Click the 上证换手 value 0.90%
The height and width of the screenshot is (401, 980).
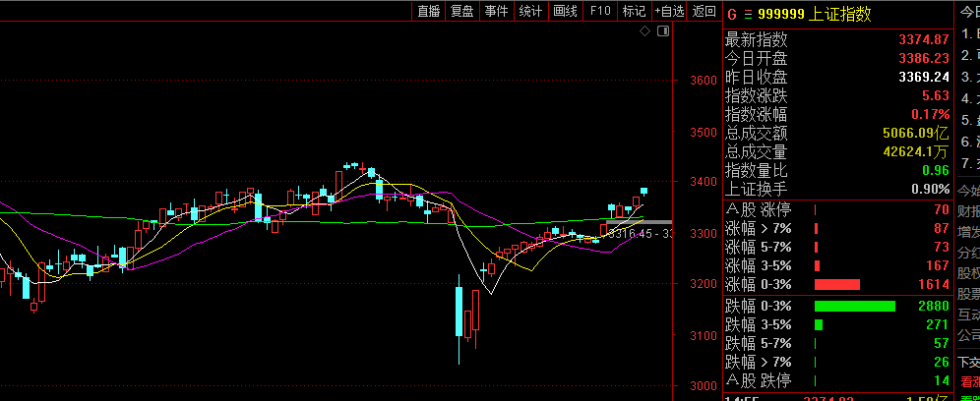coord(931,190)
